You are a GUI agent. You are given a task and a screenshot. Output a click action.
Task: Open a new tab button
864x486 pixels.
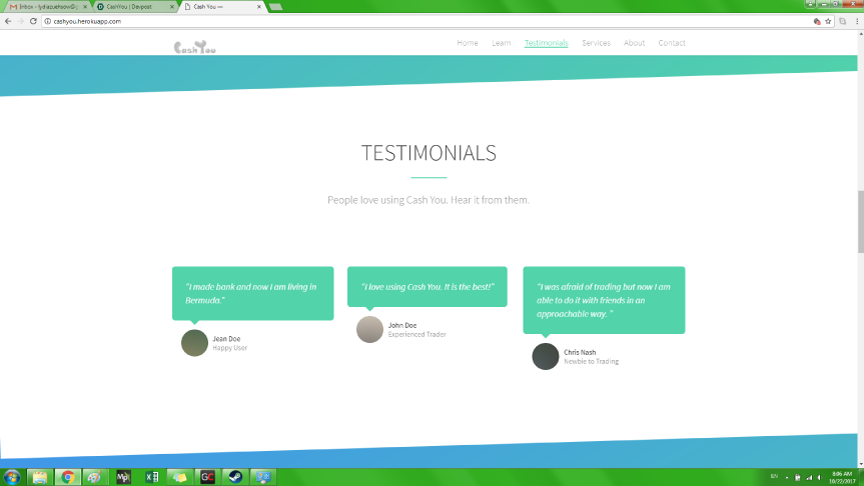pos(276,7)
